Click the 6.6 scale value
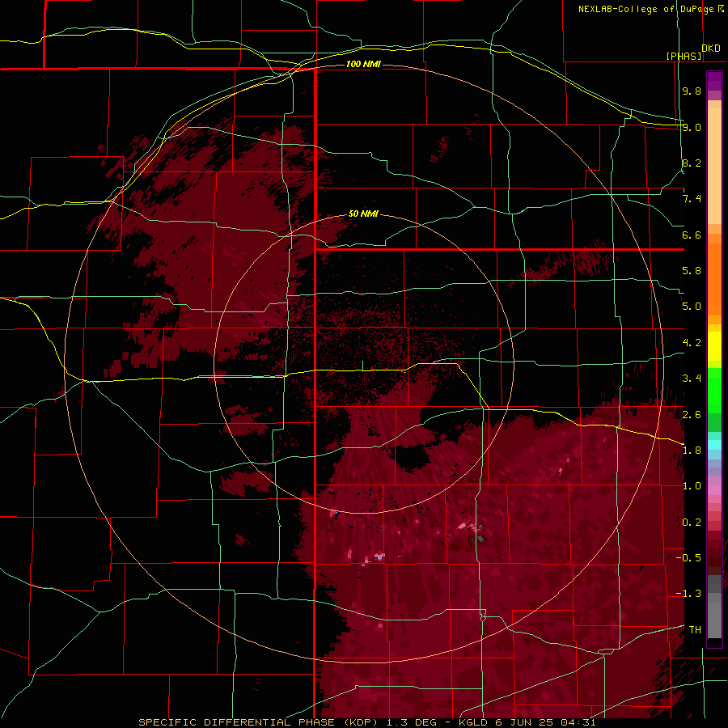728x728 pixels. tap(692, 235)
